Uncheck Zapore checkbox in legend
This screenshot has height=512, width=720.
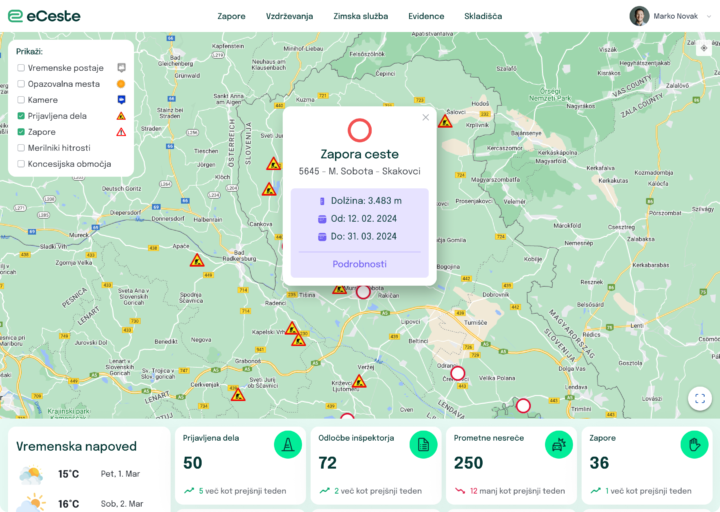coord(21,132)
